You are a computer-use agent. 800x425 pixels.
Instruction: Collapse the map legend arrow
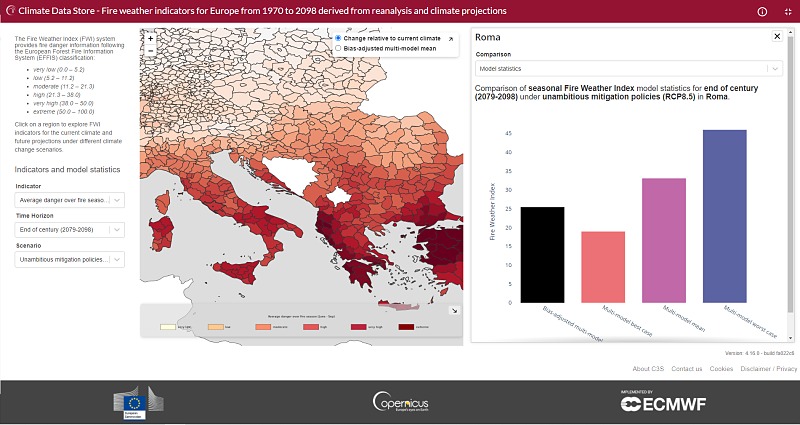click(454, 310)
